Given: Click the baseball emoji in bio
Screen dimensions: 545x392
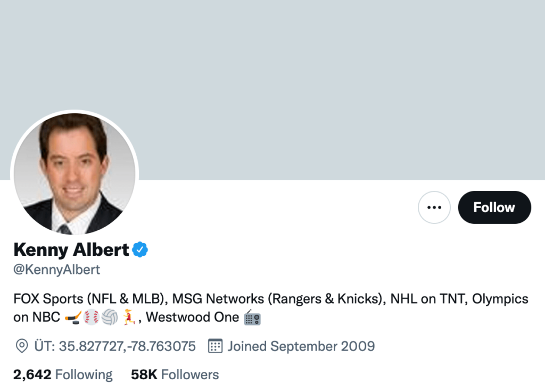Looking at the screenshot, I should click(91, 318).
